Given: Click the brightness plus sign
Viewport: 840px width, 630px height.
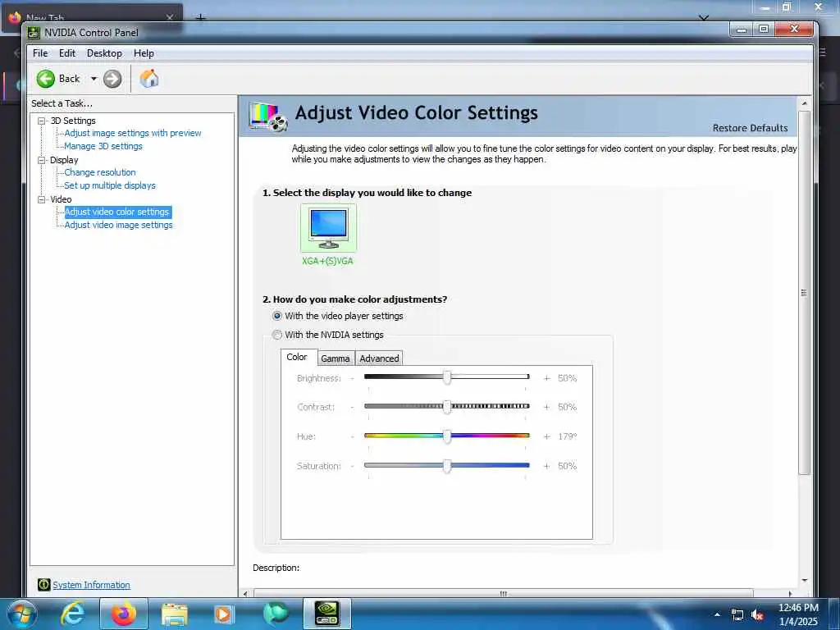Looking at the screenshot, I should 546,378.
